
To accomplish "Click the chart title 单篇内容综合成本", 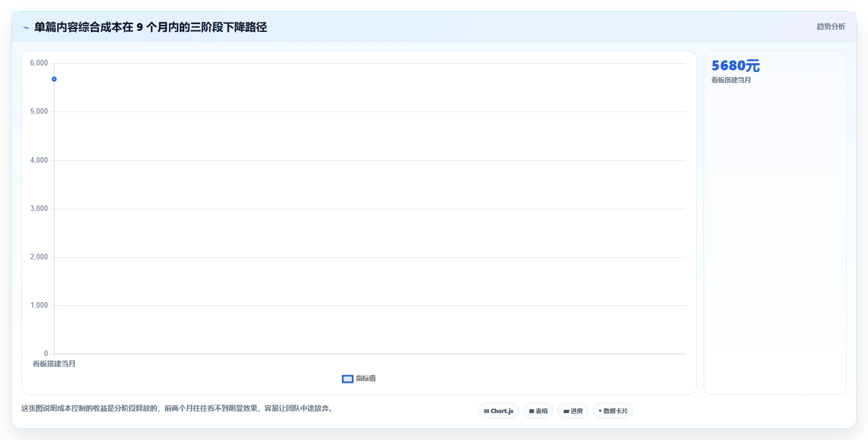I will pyautogui.click(x=151, y=27).
